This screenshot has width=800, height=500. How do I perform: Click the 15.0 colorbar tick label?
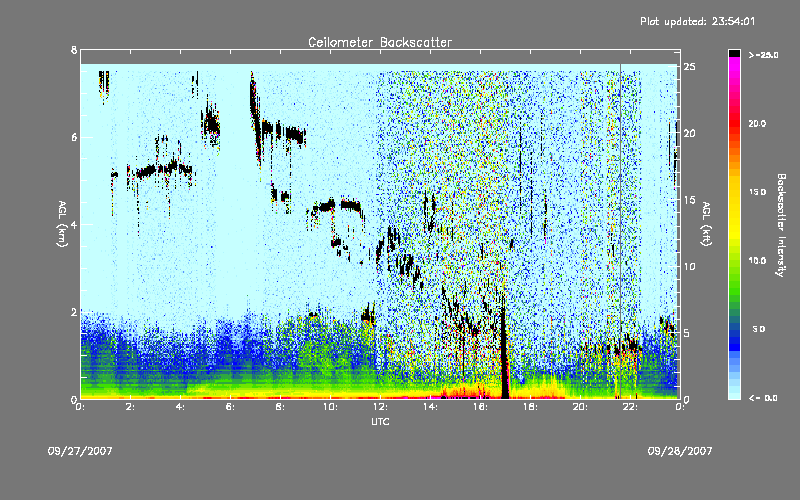(757, 192)
